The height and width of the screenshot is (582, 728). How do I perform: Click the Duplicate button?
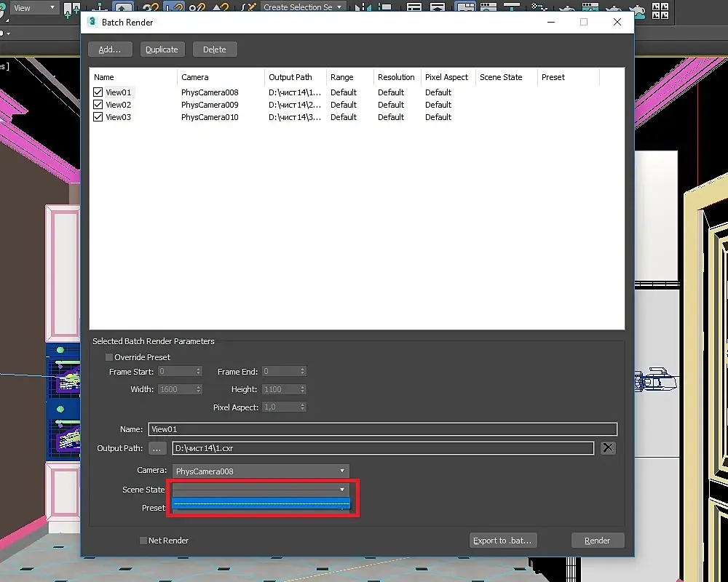162,49
